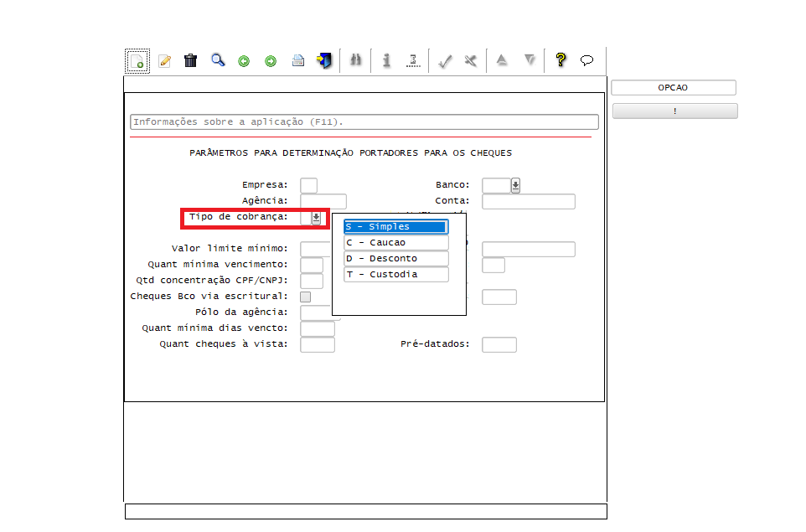
Task: Click the Conta input field
Action: [529, 202]
